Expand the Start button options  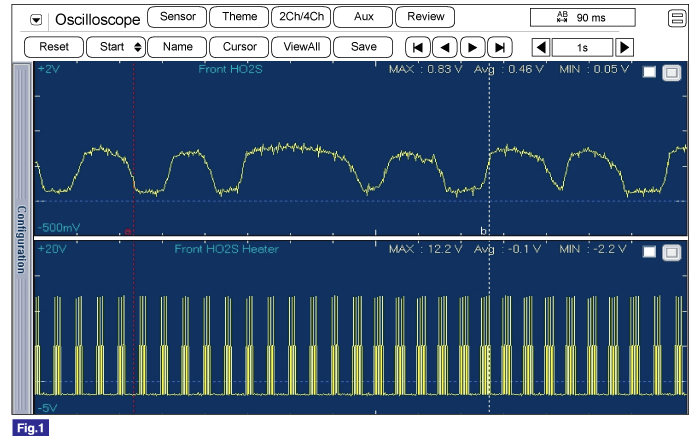(138, 47)
